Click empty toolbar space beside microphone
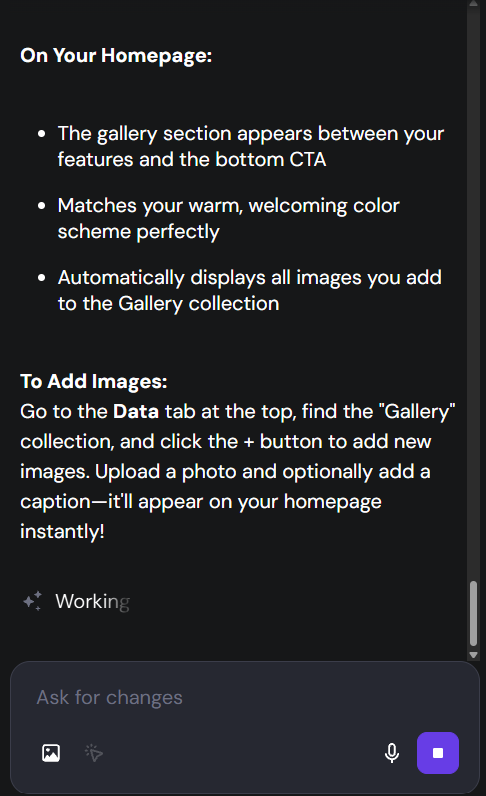 244,753
